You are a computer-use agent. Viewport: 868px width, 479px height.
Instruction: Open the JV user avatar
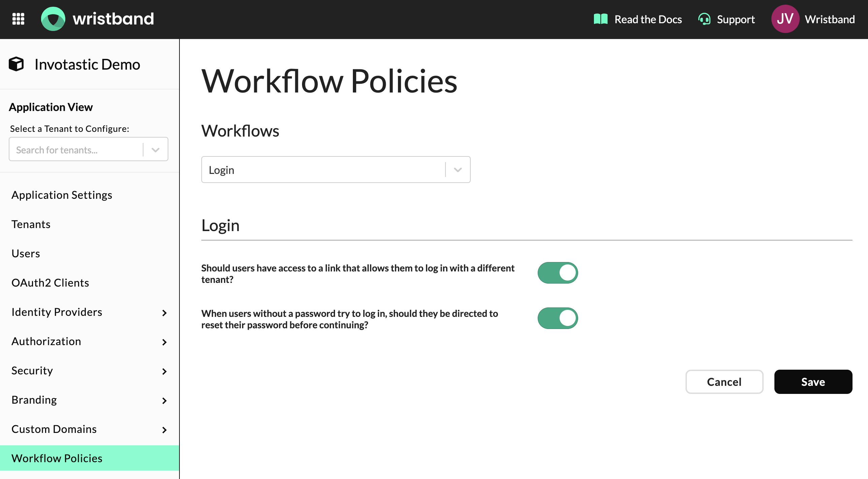pyautogui.click(x=785, y=19)
